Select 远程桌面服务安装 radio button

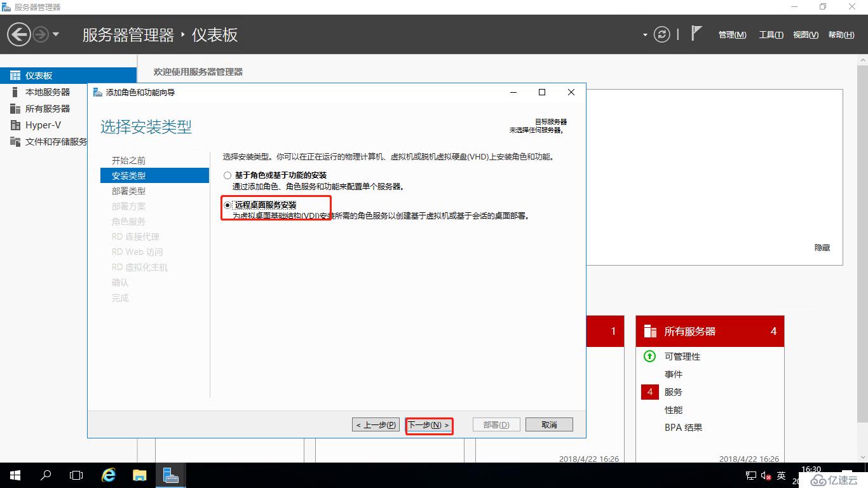(x=227, y=205)
